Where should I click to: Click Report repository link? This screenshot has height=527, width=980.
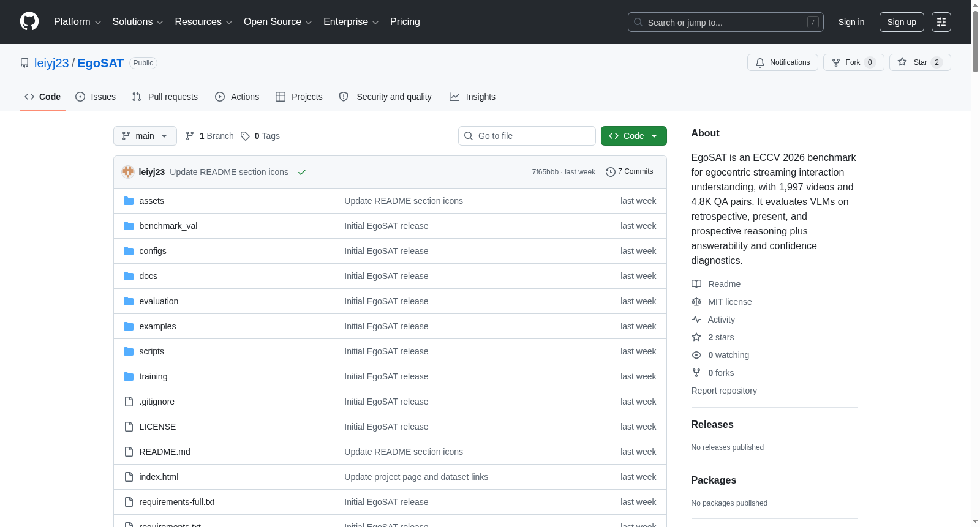(x=724, y=391)
